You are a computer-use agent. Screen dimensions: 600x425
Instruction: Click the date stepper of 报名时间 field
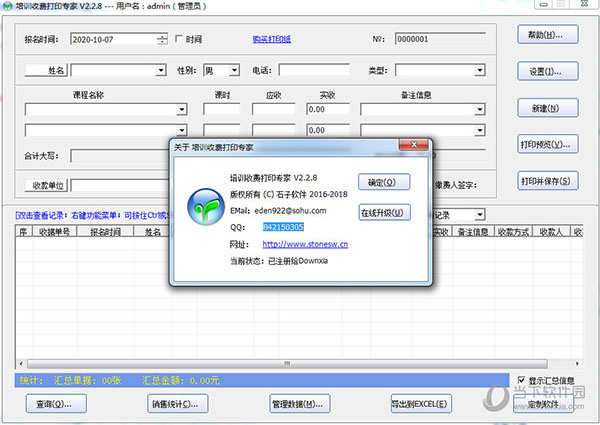point(162,39)
